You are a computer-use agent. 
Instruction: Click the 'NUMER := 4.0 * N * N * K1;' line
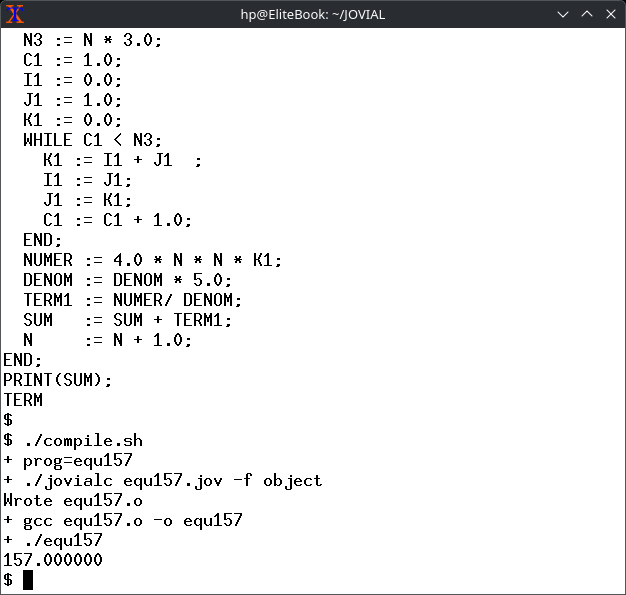[x=152, y=260]
